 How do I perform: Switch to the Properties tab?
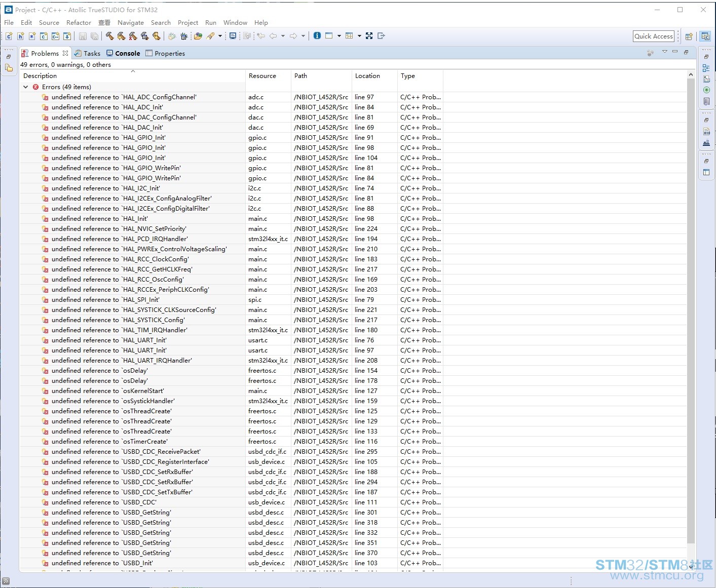(165, 53)
